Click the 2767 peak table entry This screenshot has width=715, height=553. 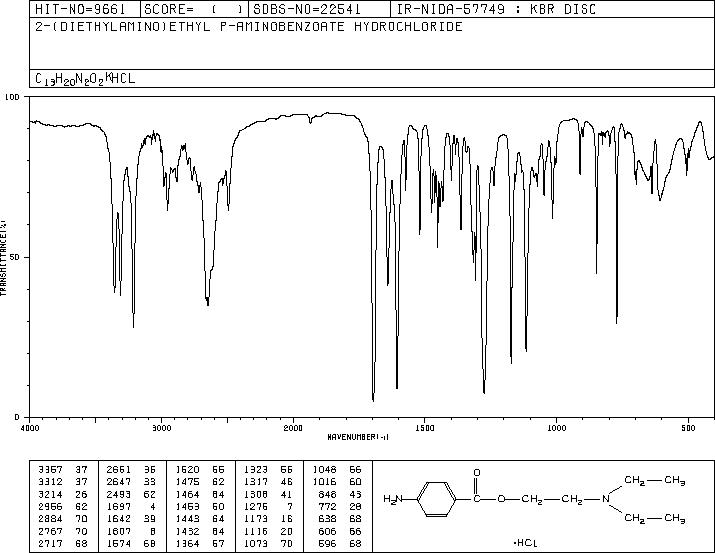coord(63,531)
